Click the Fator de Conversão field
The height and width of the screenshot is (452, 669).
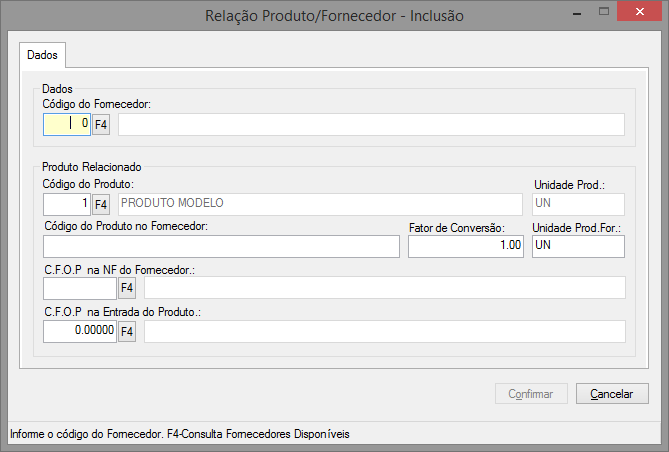coord(466,246)
